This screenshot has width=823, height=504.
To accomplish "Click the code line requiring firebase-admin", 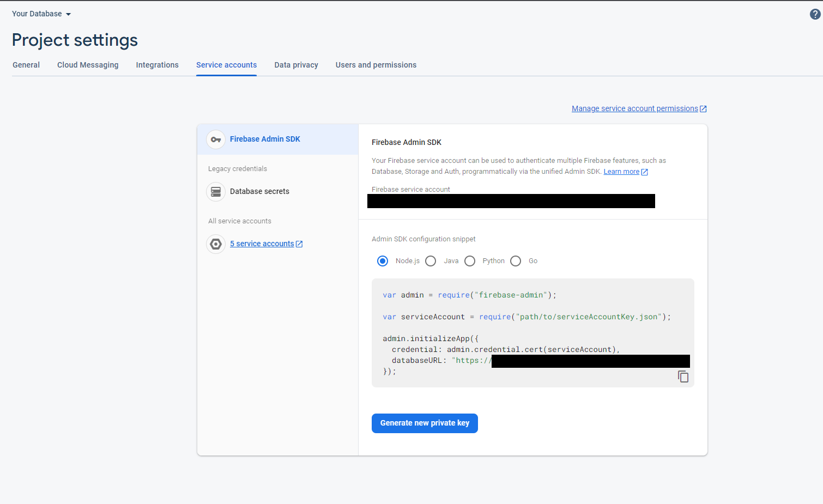I will click(469, 295).
